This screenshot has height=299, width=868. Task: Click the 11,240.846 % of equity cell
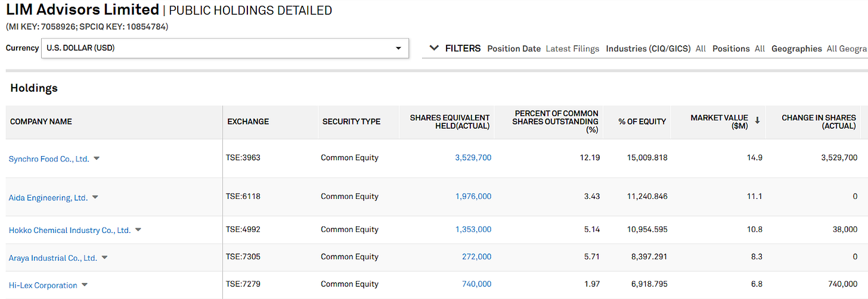click(647, 197)
